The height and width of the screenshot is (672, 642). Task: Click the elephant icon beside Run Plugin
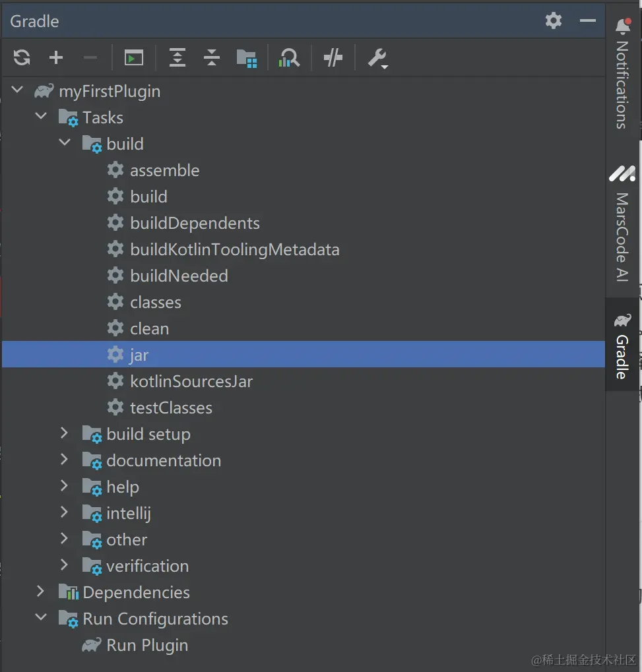click(92, 644)
